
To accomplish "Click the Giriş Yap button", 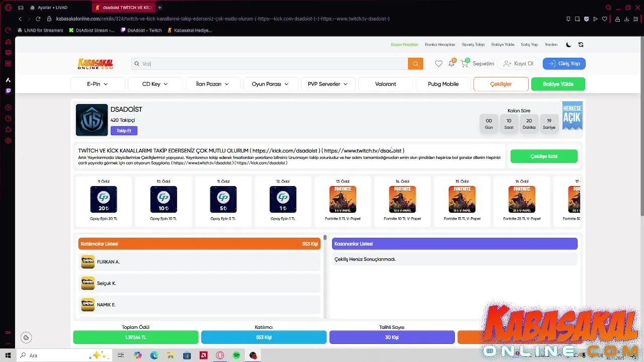I will (x=564, y=64).
